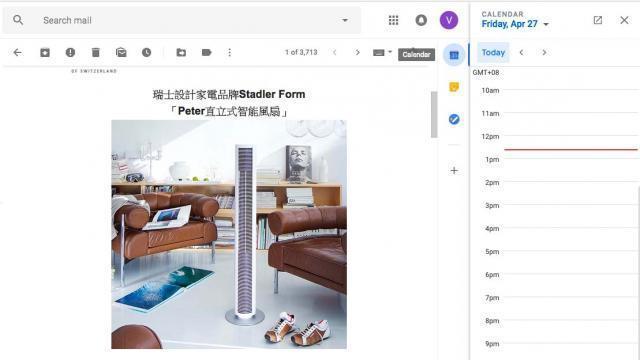Jump to Today in calendar
The width and height of the screenshot is (640, 360).
click(x=493, y=52)
